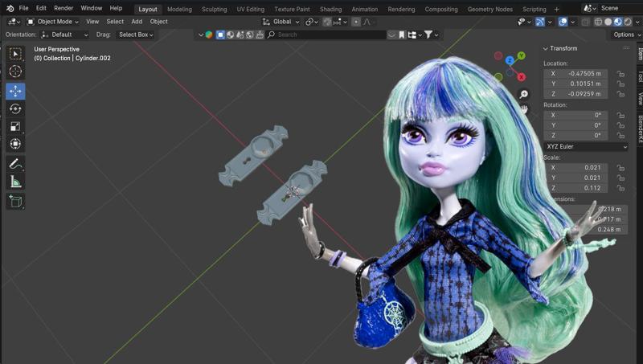Switch to wireframe viewport shading
The image size is (643, 364).
[x=599, y=22]
